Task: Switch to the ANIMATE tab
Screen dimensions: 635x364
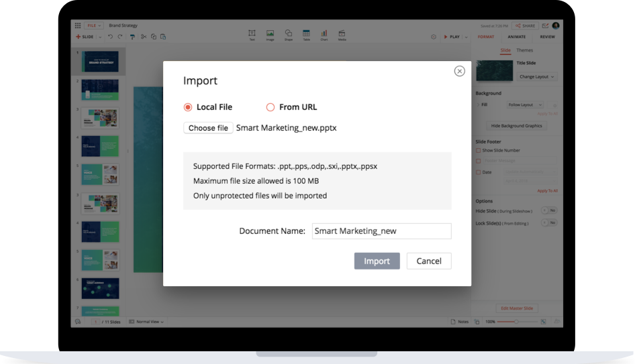Action: [517, 37]
